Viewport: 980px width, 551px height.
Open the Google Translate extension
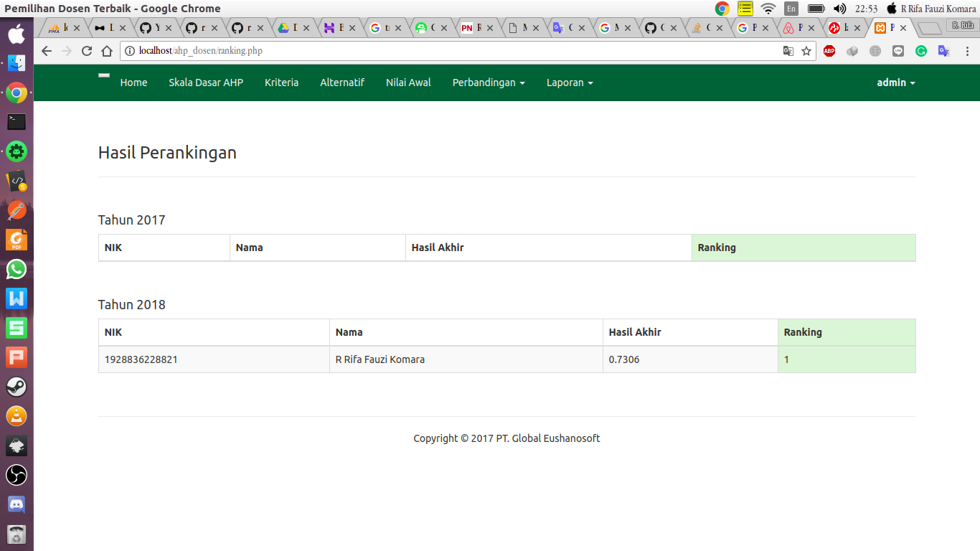pos(944,51)
